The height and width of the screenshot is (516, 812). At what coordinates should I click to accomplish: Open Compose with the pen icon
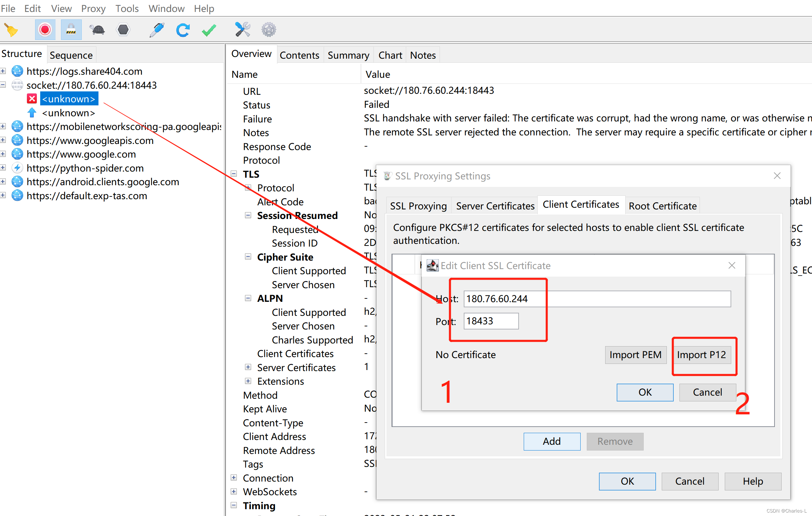point(157,30)
